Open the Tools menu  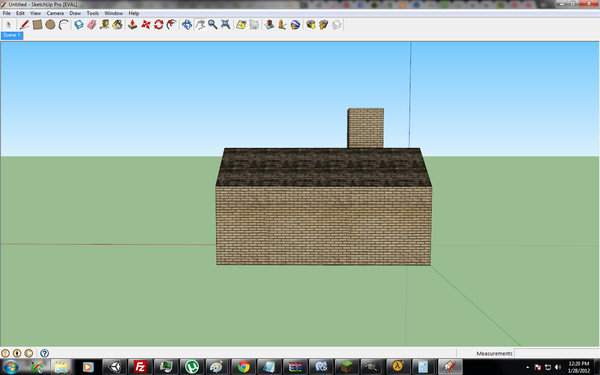pyautogui.click(x=93, y=13)
